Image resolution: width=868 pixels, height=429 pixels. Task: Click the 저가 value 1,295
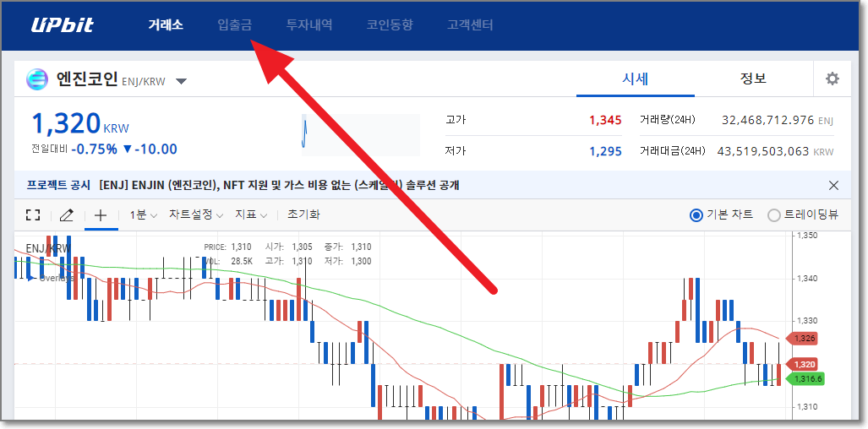click(x=606, y=151)
